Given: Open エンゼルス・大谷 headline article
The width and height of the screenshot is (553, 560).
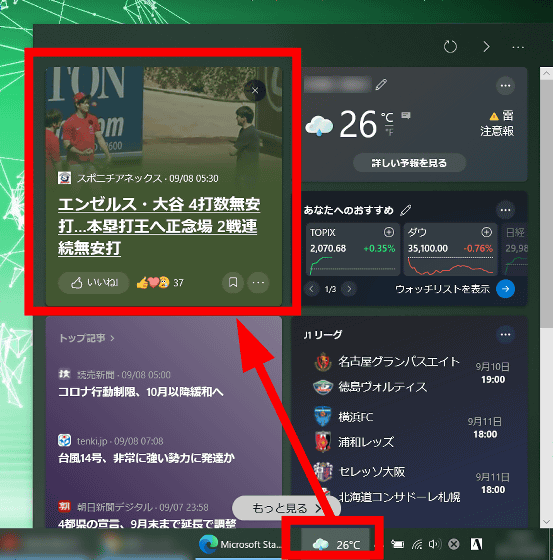Looking at the screenshot, I should click(x=159, y=226).
